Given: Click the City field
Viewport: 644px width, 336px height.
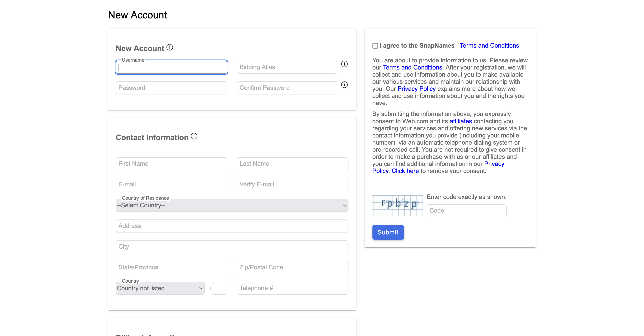Looking at the screenshot, I should click(232, 247).
